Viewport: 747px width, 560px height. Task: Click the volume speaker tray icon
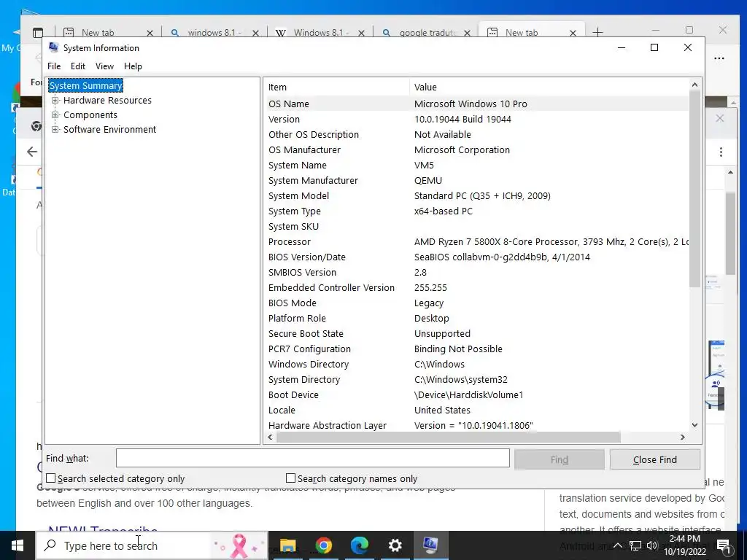(x=652, y=545)
